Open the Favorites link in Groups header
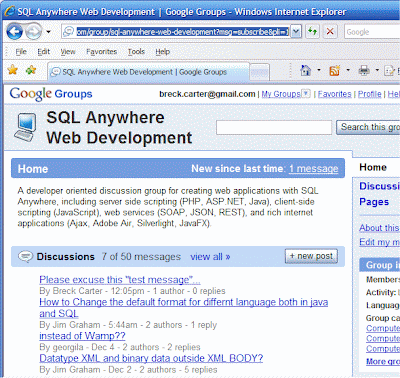Image resolution: width=400 pixels, height=378 pixels. [334, 94]
